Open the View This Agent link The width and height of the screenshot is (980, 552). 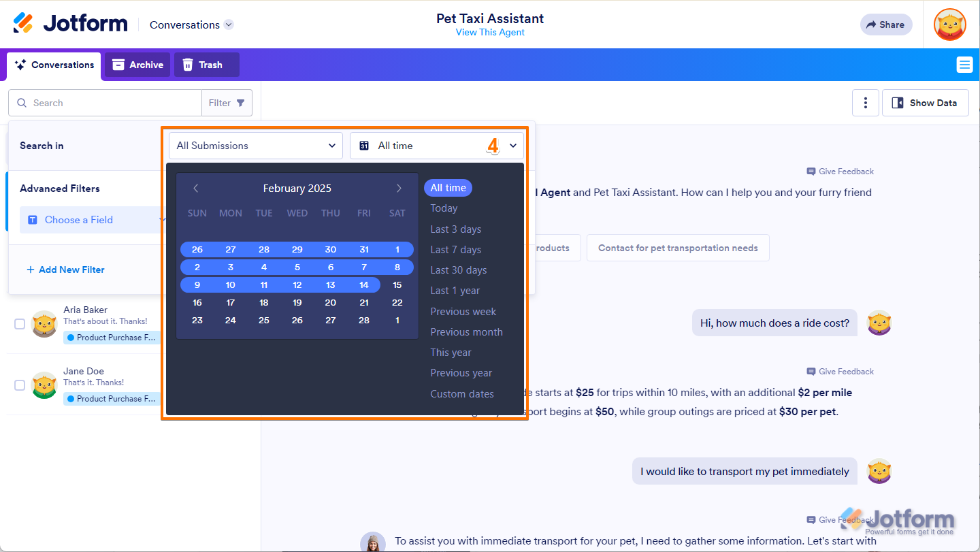[x=490, y=32]
